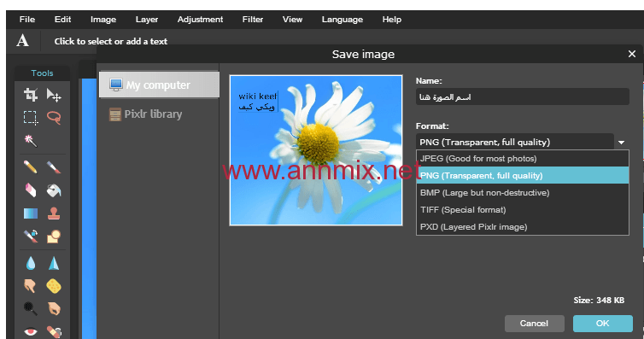The height and width of the screenshot is (339, 644).
Task: Click the image Name input field
Action: 522,96
